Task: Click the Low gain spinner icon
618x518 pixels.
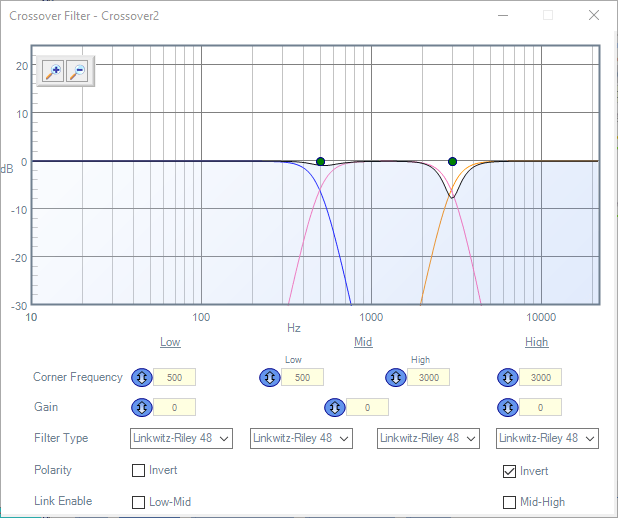Action: (x=142, y=408)
